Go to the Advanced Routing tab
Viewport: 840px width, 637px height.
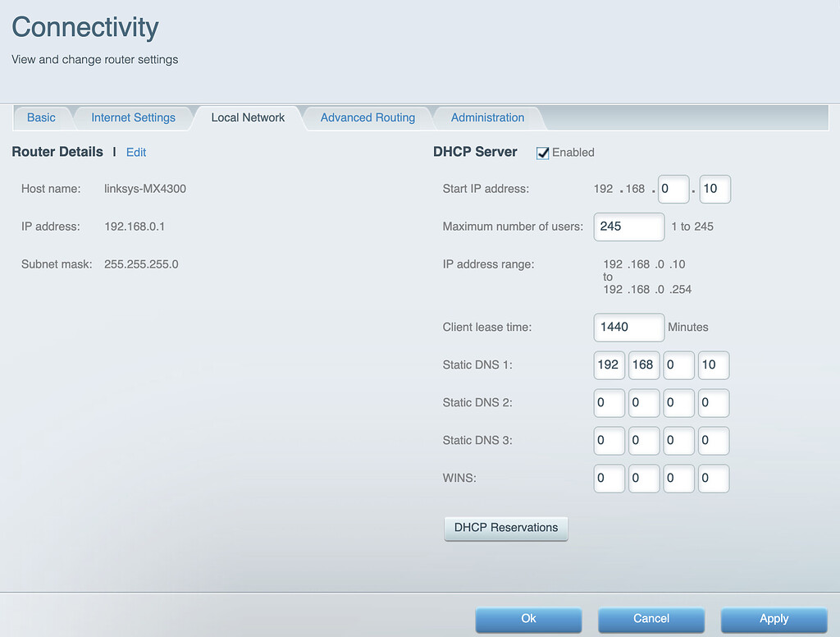point(367,117)
